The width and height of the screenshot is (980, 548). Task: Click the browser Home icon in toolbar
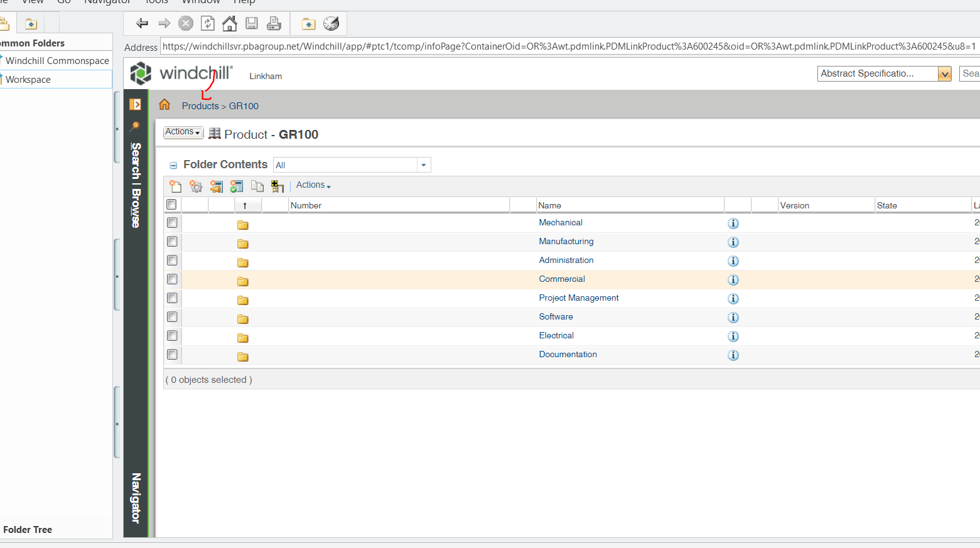pyautogui.click(x=230, y=24)
